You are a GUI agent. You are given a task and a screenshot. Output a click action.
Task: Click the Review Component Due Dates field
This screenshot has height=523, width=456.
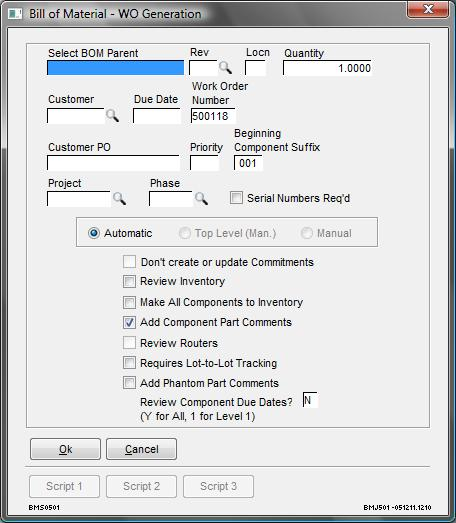click(310, 400)
